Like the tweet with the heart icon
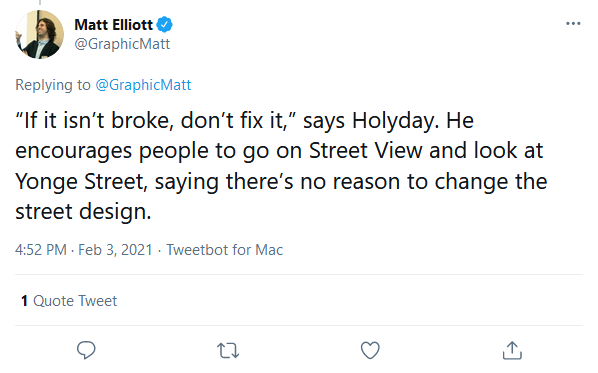The image size is (598, 373). [370, 350]
